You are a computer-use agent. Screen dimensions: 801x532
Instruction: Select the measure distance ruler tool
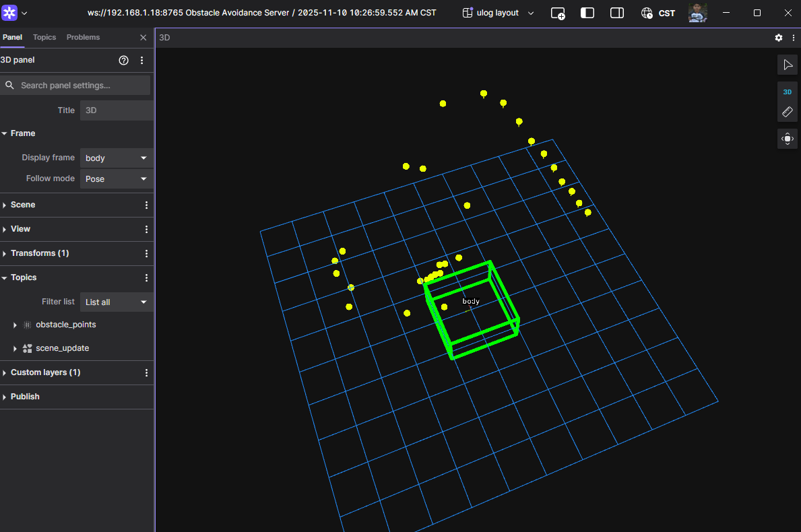[x=787, y=112]
